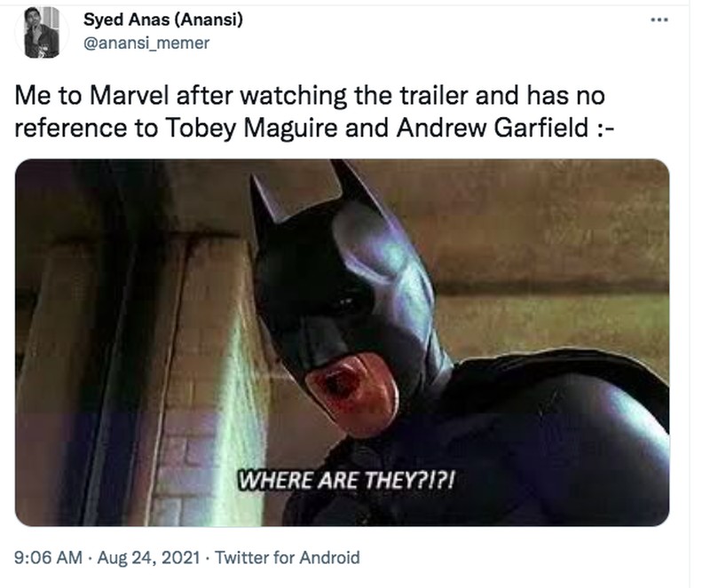This screenshot has height=588, width=710.
Task: Click the 9:06 AM timestamp
Action: (x=49, y=558)
